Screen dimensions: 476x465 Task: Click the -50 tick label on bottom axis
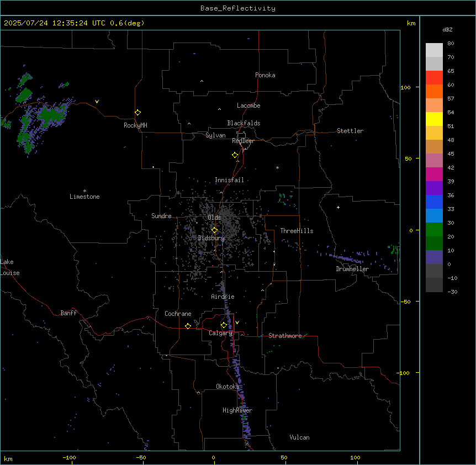click(141, 457)
